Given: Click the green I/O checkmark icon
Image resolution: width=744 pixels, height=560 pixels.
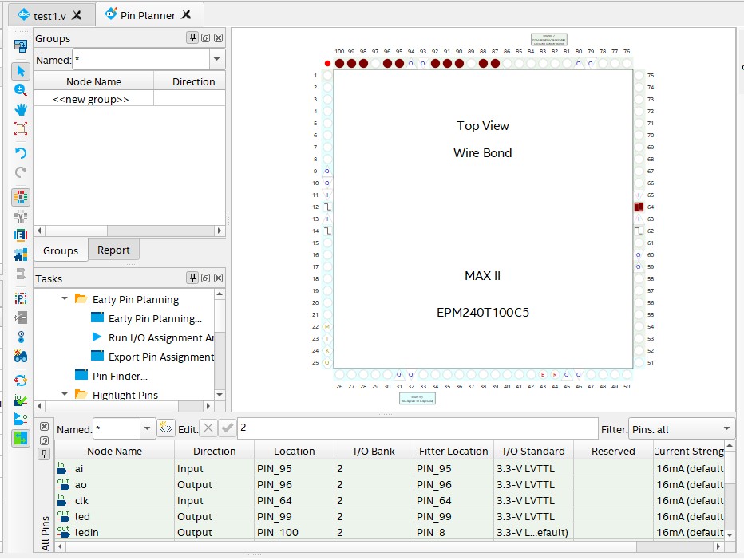Looking at the screenshot, I should 21,399.
